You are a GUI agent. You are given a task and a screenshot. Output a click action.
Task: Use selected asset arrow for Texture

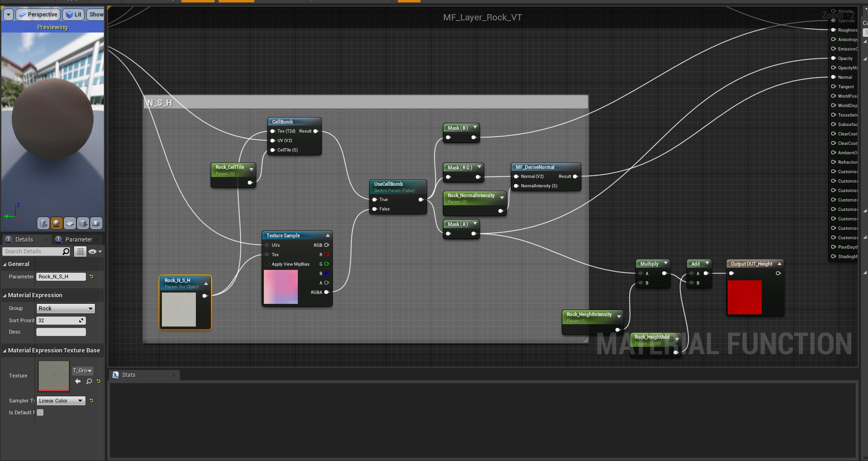pyautogui.click(x=78, y=381)
